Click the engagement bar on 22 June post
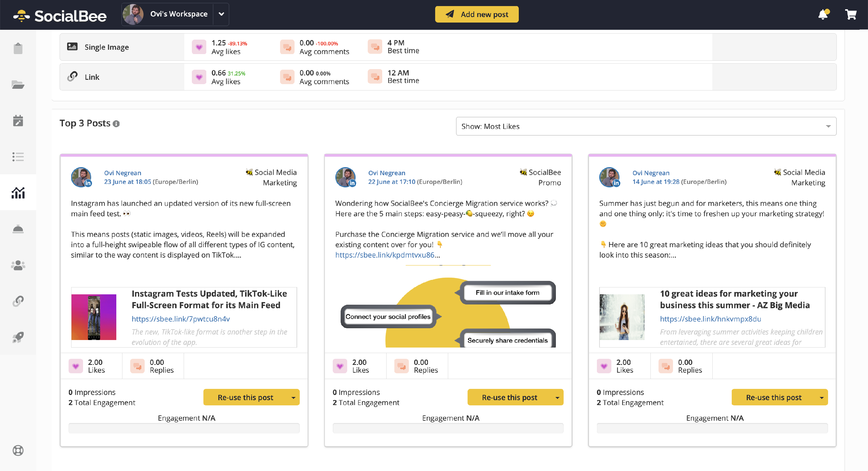 coord(448,428)
